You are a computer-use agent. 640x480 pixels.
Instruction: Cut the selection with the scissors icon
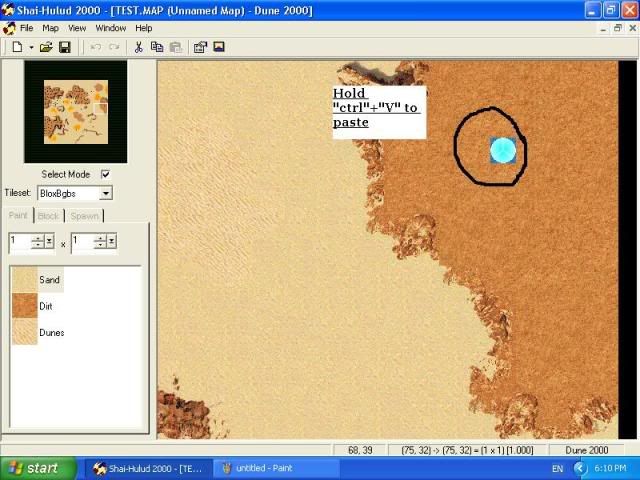tap(138, 47)
